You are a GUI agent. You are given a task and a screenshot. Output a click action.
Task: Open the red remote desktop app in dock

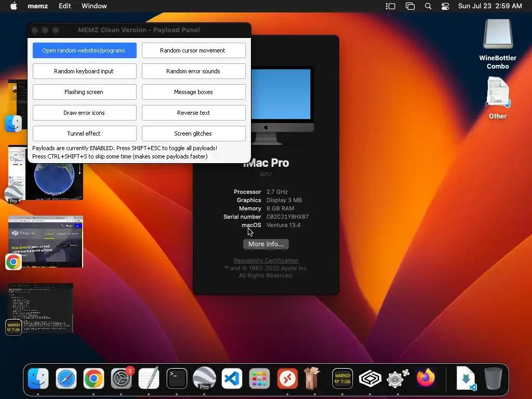287,378
